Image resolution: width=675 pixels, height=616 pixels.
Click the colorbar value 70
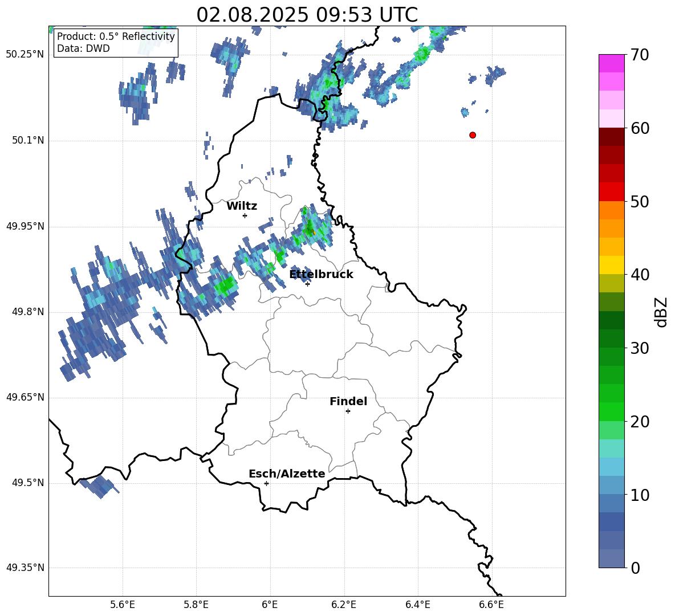[640, 55]
